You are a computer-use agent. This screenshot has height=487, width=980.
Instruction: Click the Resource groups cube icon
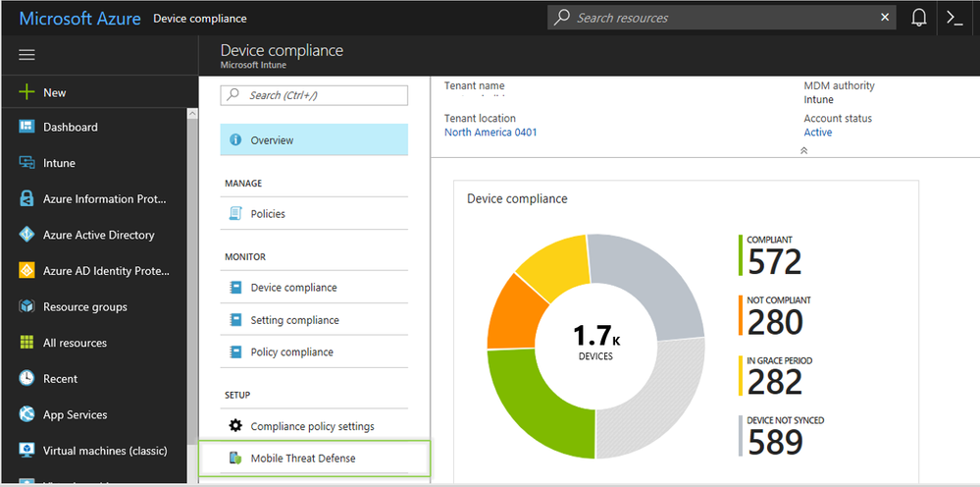(x=26, y=306)
